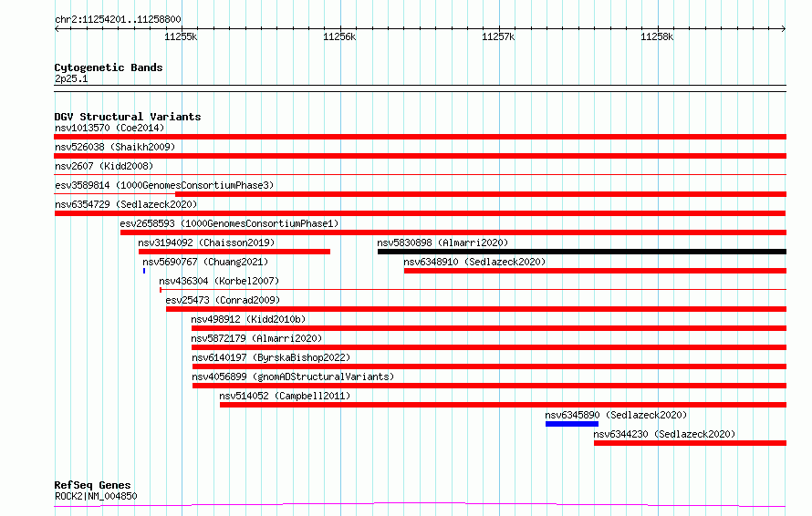This screenshot has height=516, width=812.
Task: Open nsv436304 (Korbel2007) label
Action: pyautogui.click(x=219, y=281)
